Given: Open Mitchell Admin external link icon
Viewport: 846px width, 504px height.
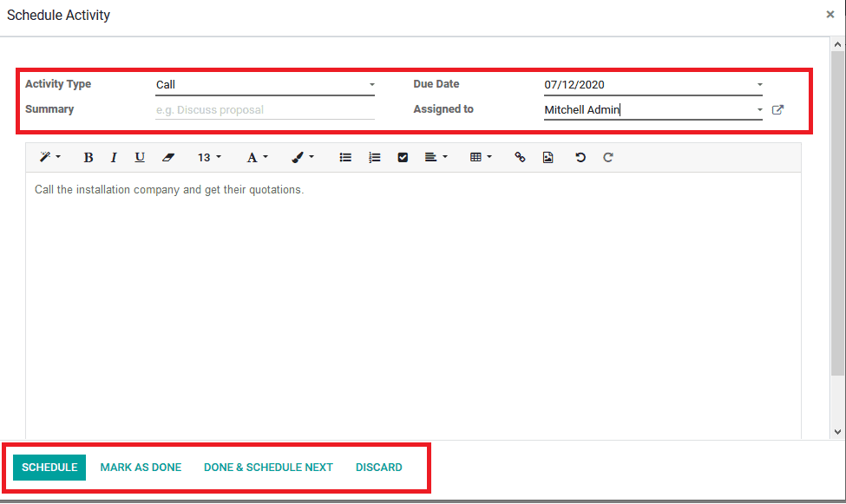Looking at the screenshot, I should point(777,109).
